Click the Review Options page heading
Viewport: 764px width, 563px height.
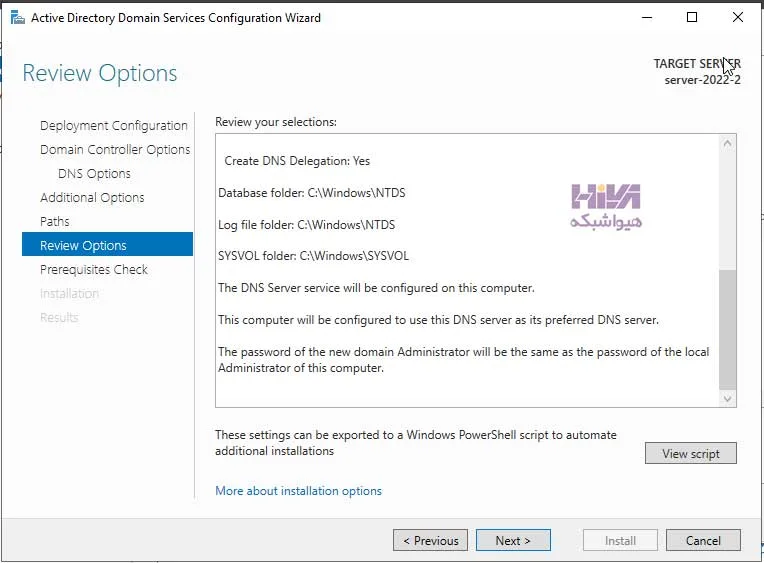pos(100,74)
